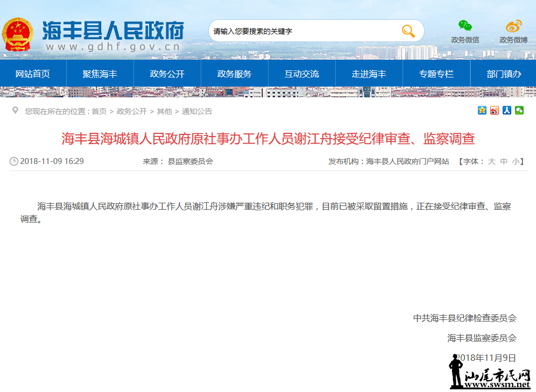This screenshot has width=536, height=392.
Task: Share article via green WeChat icon
Action: tap(519, 110)
